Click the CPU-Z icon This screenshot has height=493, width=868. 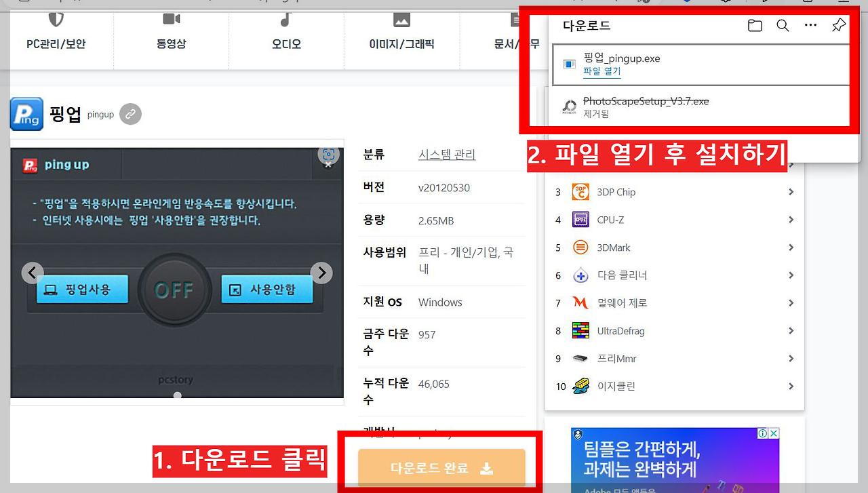click(x=580, y=220)
